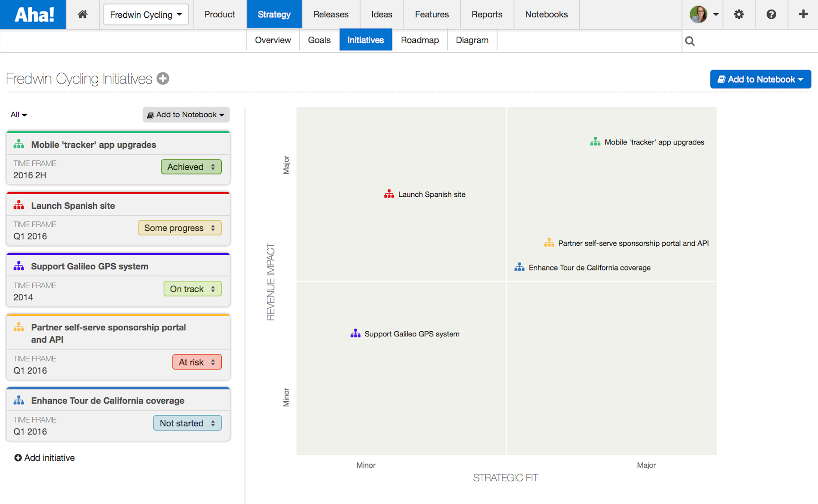Click the initiative hierarchy icon on Launch Spanish site card
This screenshot has height=504, width=818.
[19, 205]
